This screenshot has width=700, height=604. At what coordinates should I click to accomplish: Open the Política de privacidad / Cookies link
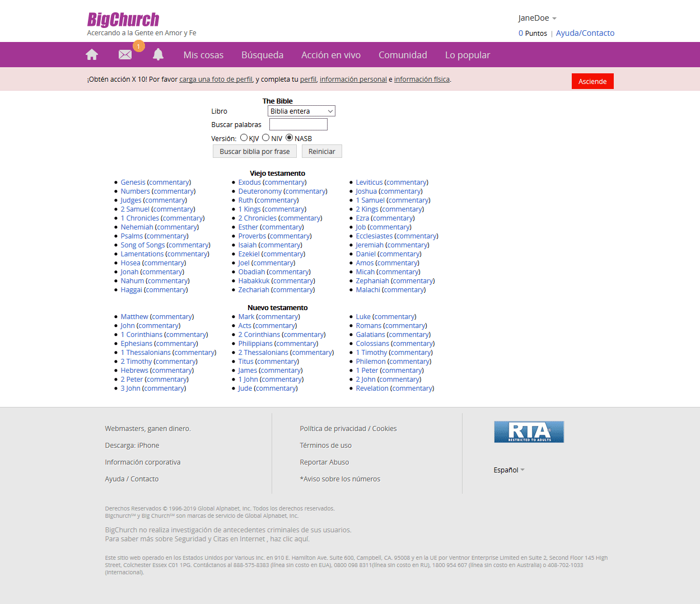tap(348, 429)
